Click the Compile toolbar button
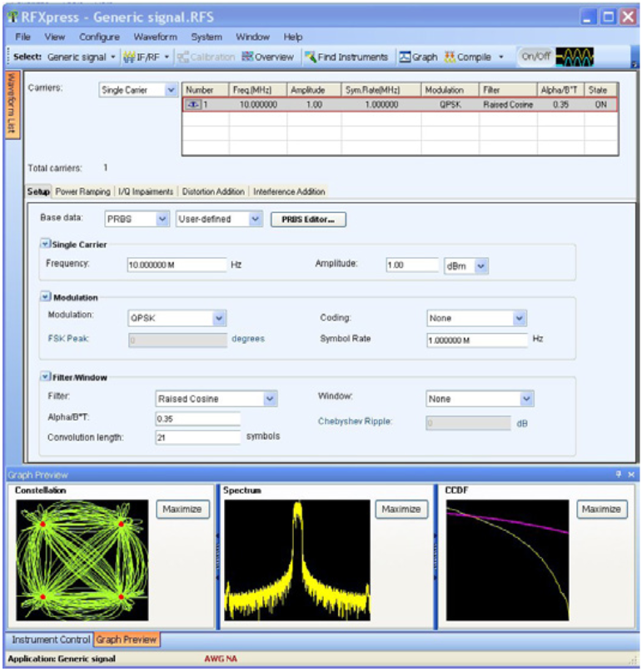The width and height of the screenshot is (642, 672). pyautogui.click(x=473, y=57)
